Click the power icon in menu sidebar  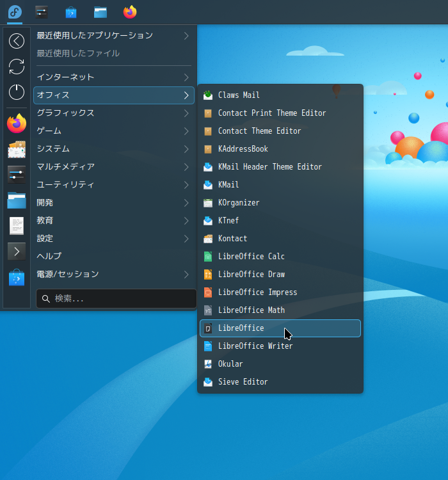17,92
